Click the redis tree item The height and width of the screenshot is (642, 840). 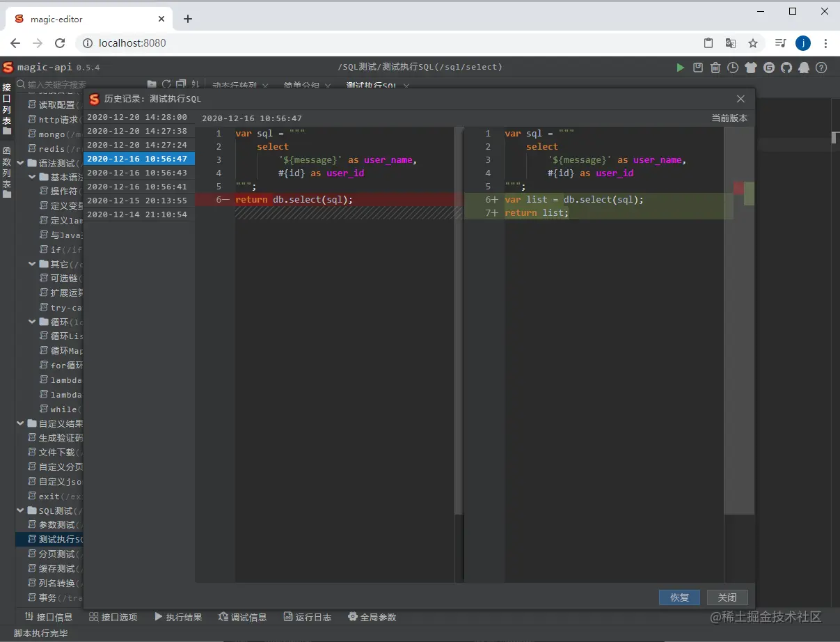(x=55, y=148)
